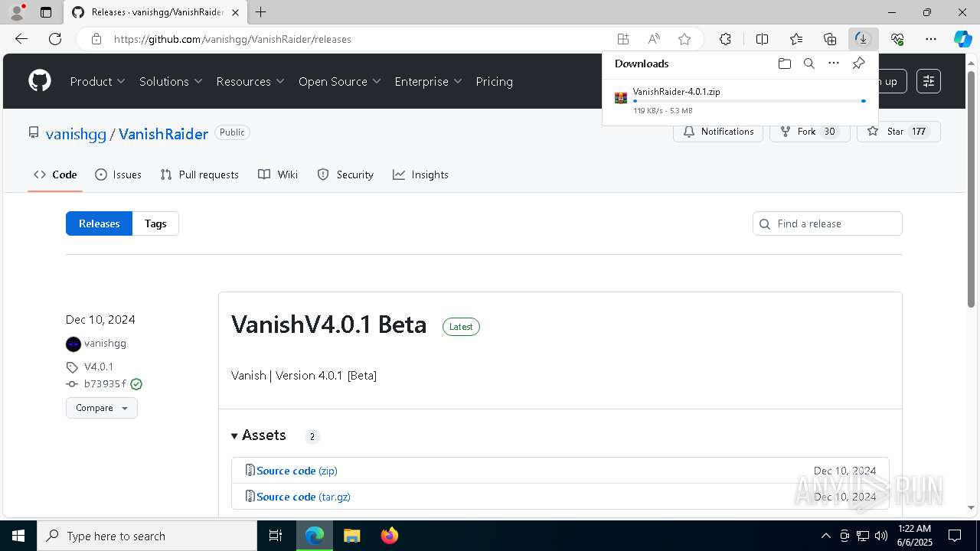Click the Find a release field

827,223
